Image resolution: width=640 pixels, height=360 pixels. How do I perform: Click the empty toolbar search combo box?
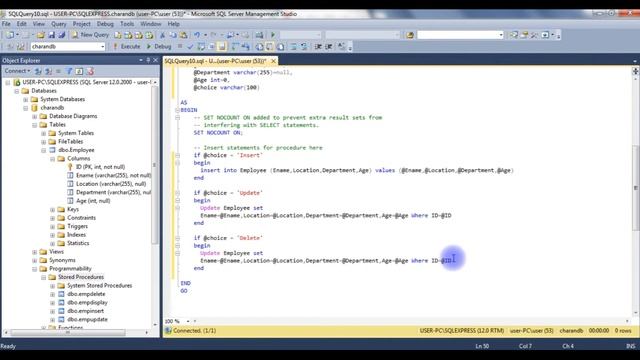pyautogui.click(x=460, y=35)
